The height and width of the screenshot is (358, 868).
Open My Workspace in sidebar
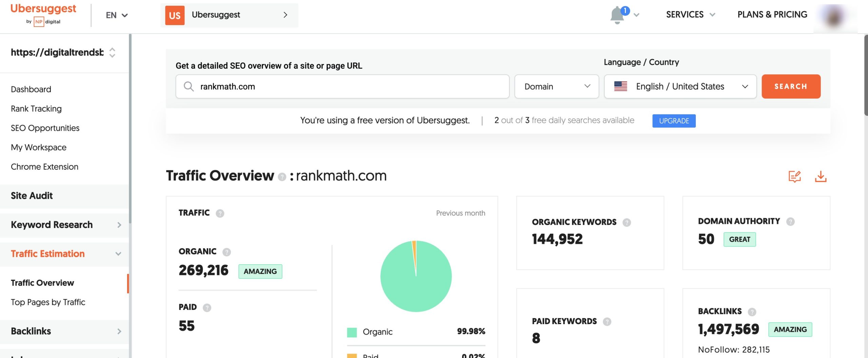pyautogui.click(x=39, y=147)
